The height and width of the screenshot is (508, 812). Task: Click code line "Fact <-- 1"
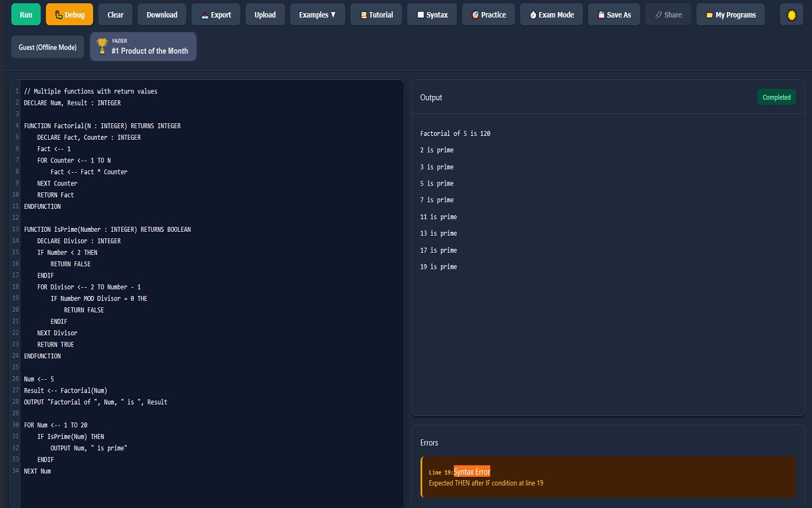[x=54, y=149]
